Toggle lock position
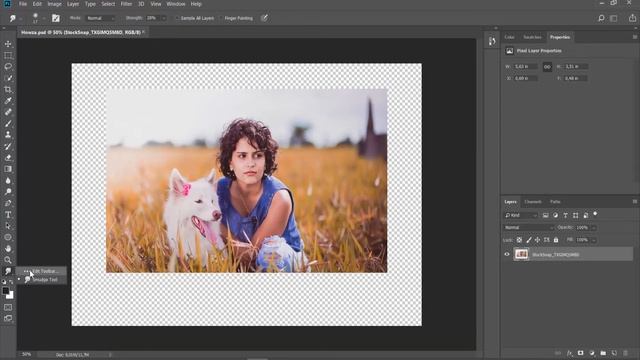Screen dimensions: 640x360 [537, 240]
